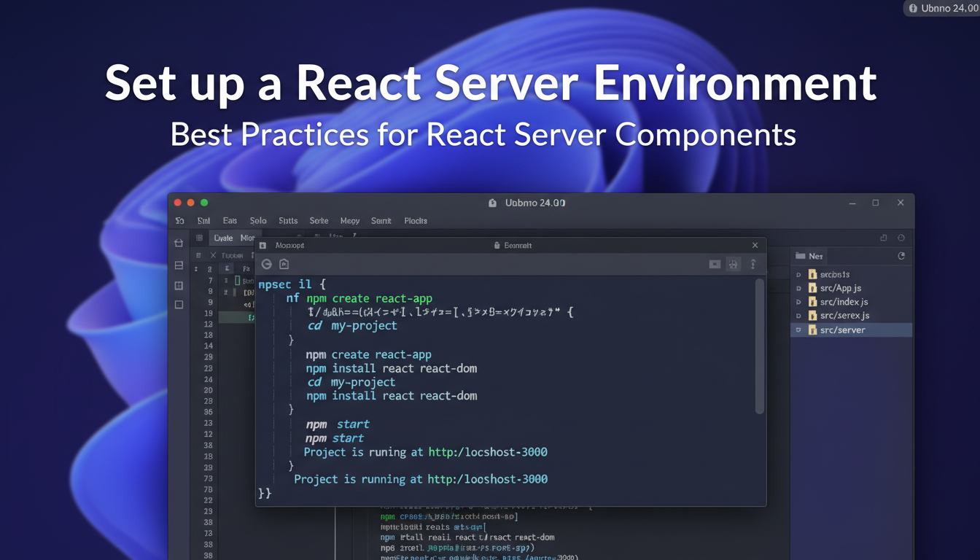Click the panel icon left of the Dyale tab
Screen dimensions: 980x560
point(199,238)
